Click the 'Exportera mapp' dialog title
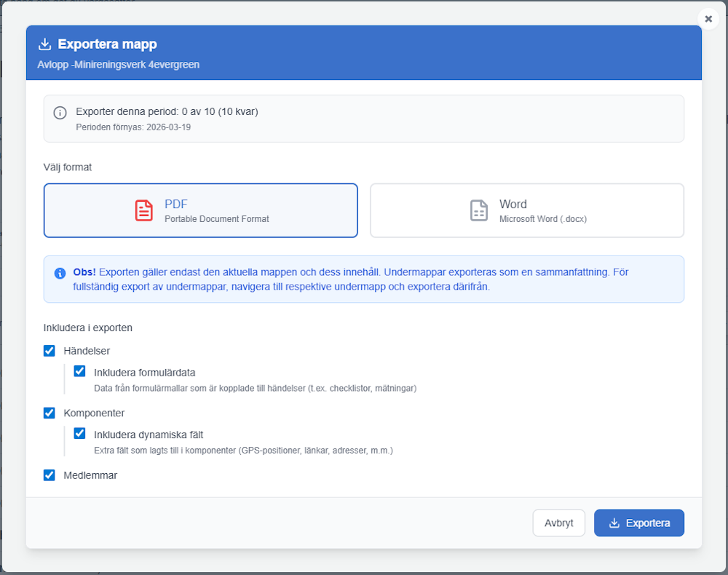 click(x=107, y=44)
